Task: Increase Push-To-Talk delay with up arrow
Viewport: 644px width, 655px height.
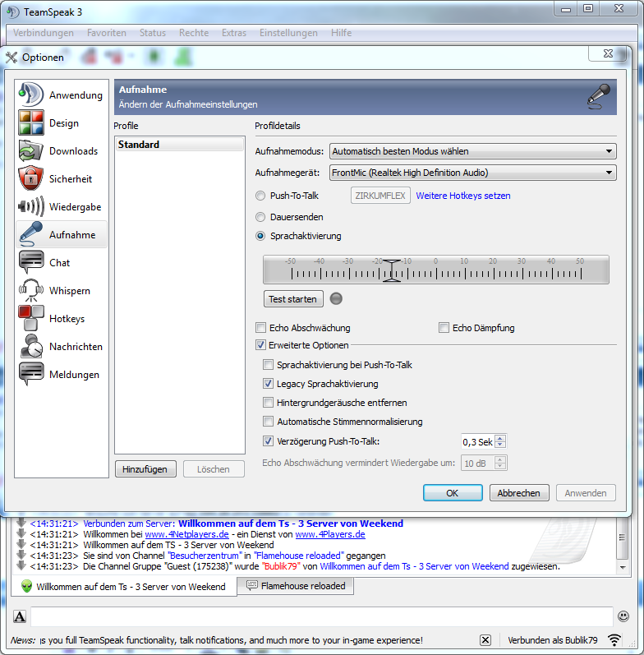Action: 500,438
